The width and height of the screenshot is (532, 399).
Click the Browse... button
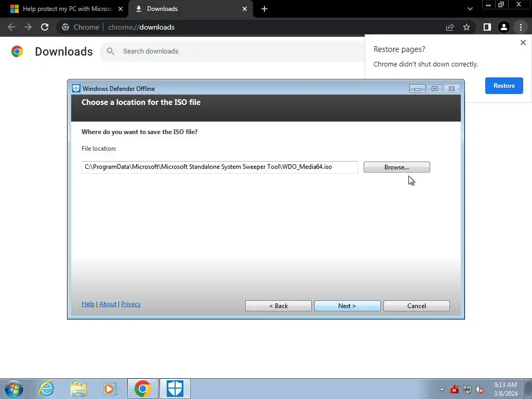coord(396,167)
